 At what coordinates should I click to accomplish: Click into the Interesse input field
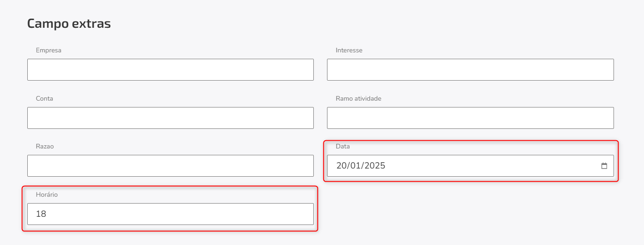pyautogui.click(x=470, y=70)
